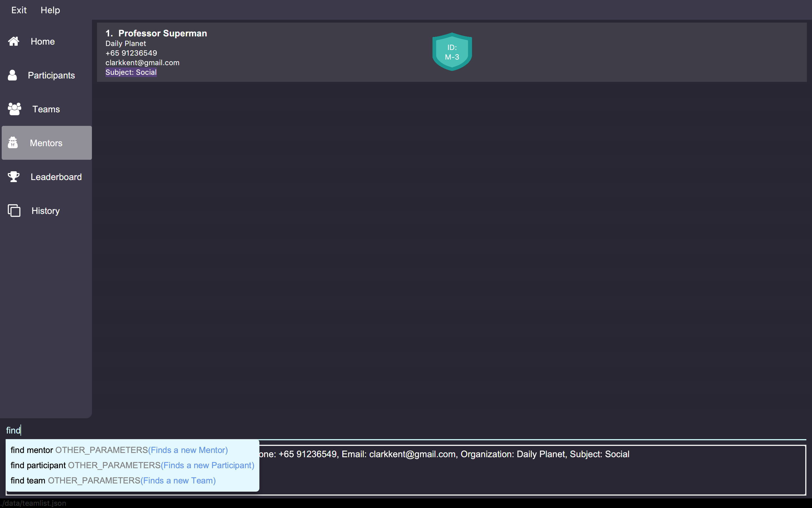Viewport: 812px width, 508px height.
Task: Switch to the Participants tab
Action: [x=51, y=75]
